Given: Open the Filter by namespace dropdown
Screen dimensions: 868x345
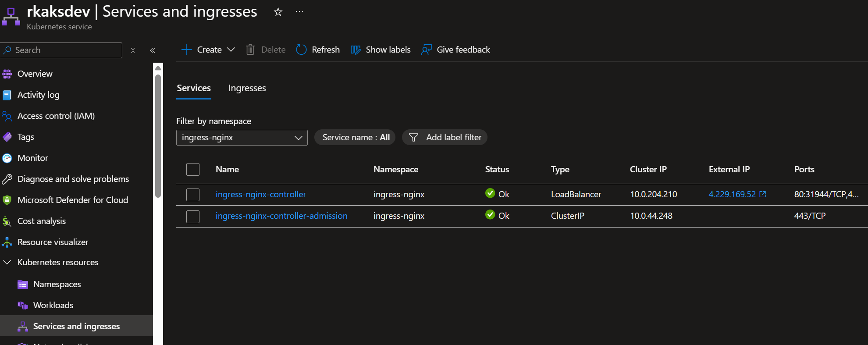Looking at the screenshot, I should pos(242,138).
